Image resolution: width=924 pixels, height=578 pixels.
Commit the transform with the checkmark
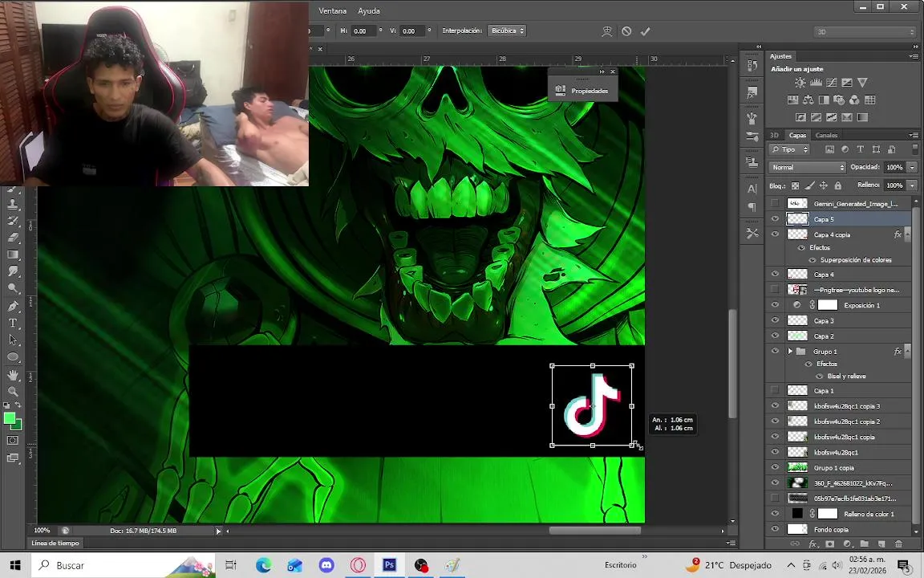[645, 31]
